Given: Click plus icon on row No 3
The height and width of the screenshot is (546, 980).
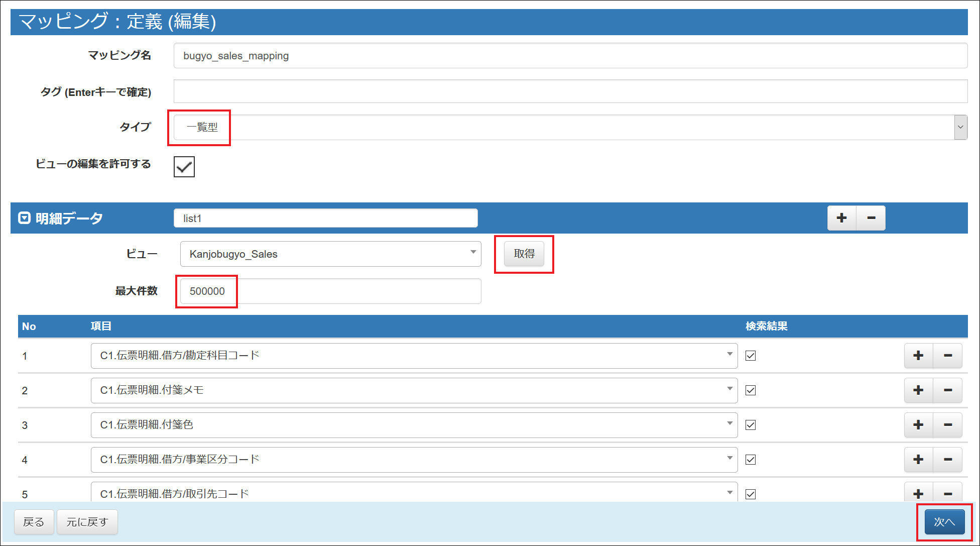Looking at the screenshot, I should (x=918, y=425).
